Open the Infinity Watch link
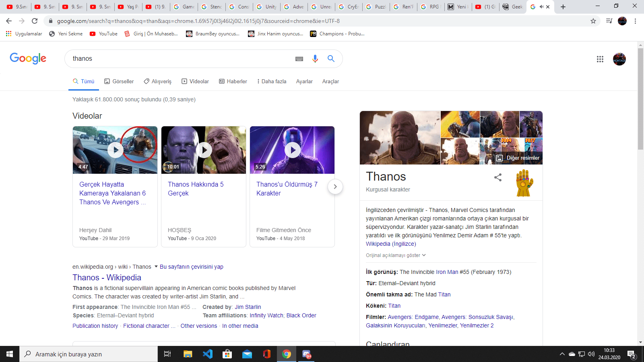 pyautogui.click(x=266, y=315)
